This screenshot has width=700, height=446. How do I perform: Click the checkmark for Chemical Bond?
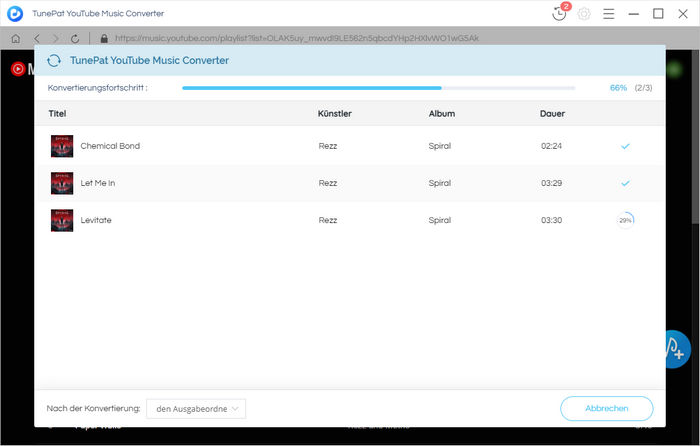point(625,146)
